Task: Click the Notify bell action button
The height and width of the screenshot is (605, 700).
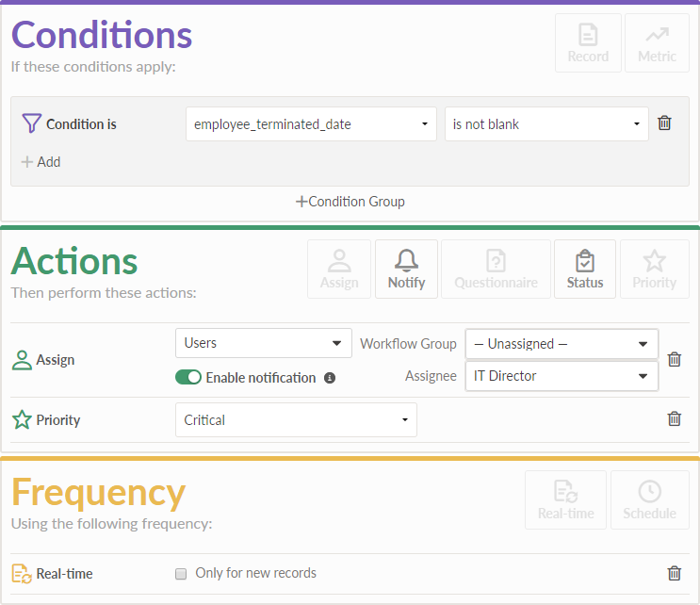Action: 406,269
